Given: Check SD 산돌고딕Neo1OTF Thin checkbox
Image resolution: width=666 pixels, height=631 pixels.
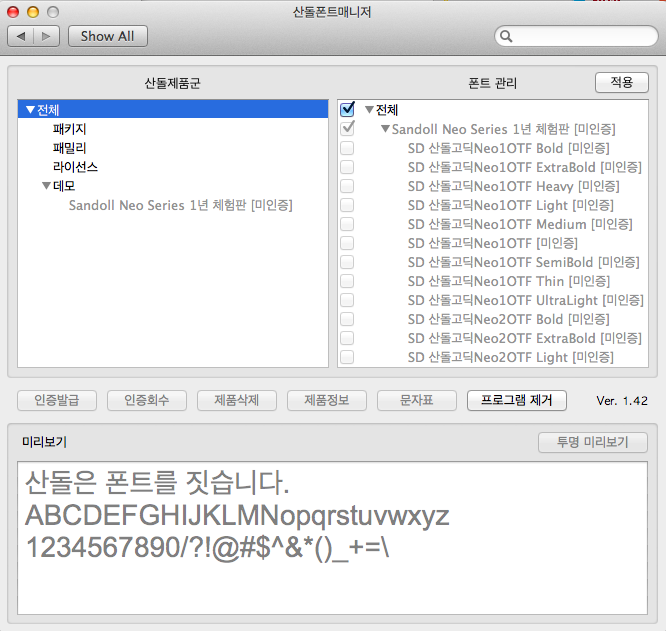Looking at the screenshot, I should click(x=347, y=281).
